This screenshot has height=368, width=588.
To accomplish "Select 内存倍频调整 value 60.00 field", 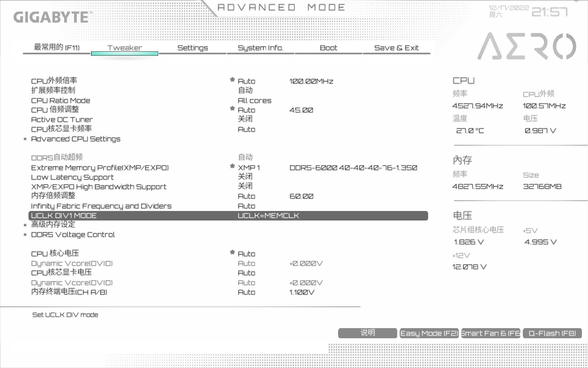I will click(x=301, y=196).
